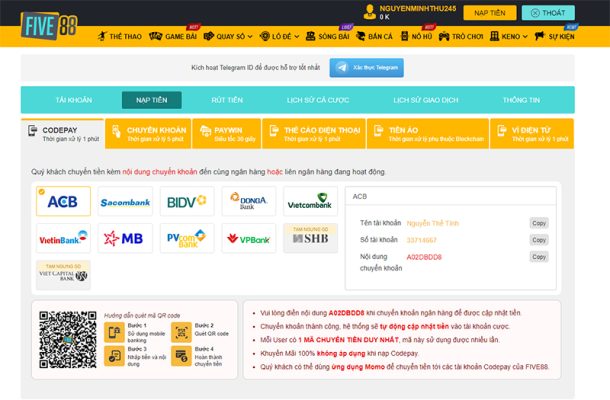Click the Telegram paper-plane icon

342,68
